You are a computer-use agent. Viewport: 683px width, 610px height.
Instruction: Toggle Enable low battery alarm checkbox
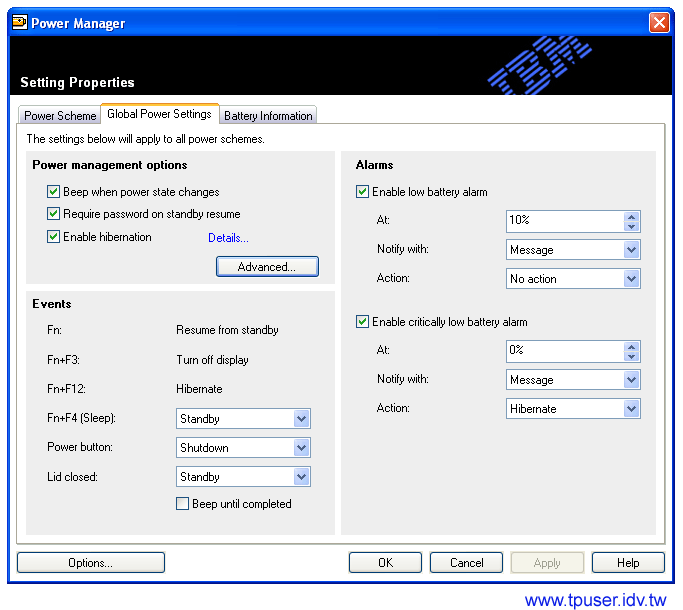(x=363, y=192)
